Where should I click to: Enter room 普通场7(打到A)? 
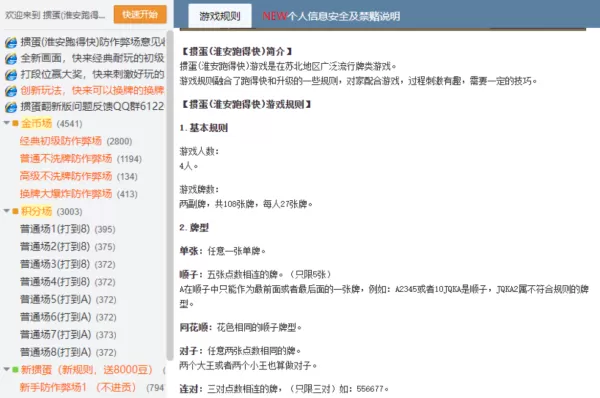[x=68, y=334]
